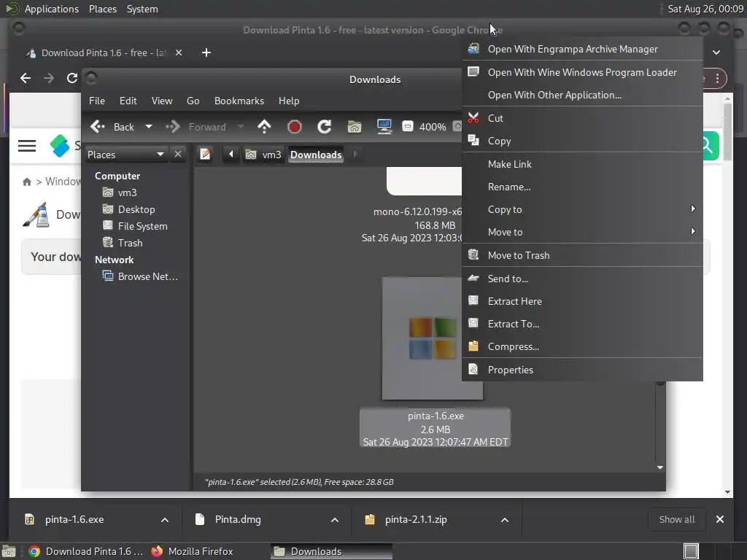
Task: Open the View menu
Action: (x=162, y=101)
